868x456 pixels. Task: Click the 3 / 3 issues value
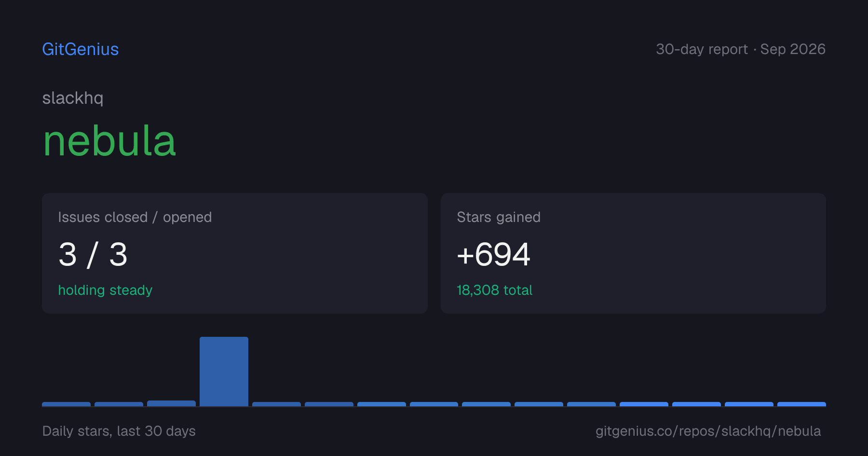tap(93, 254)
